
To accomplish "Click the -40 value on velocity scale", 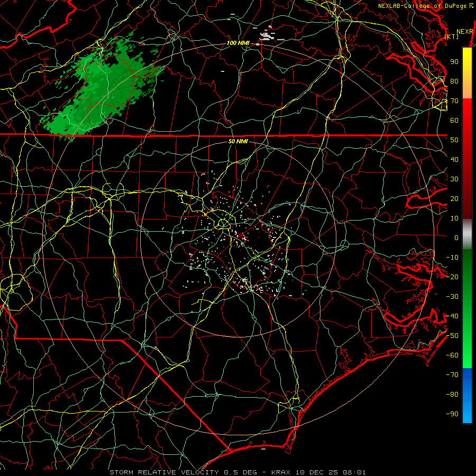I will 452,316.
